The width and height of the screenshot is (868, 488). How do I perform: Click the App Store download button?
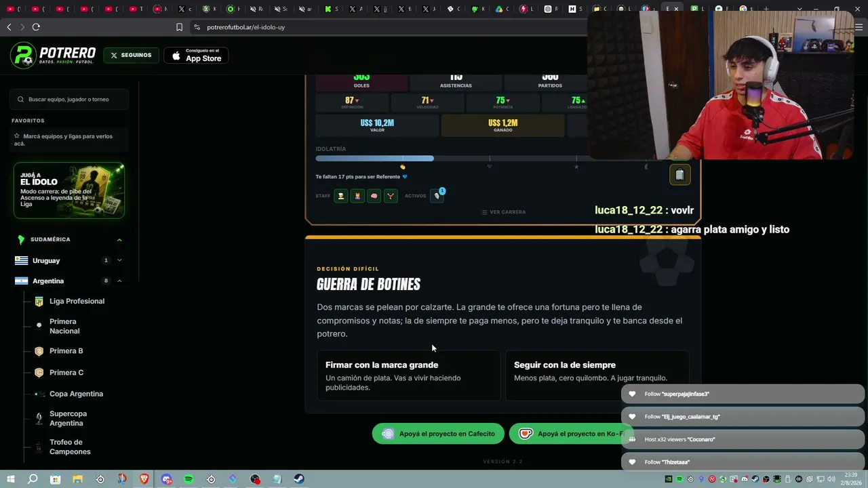click(x=196, y=56)
